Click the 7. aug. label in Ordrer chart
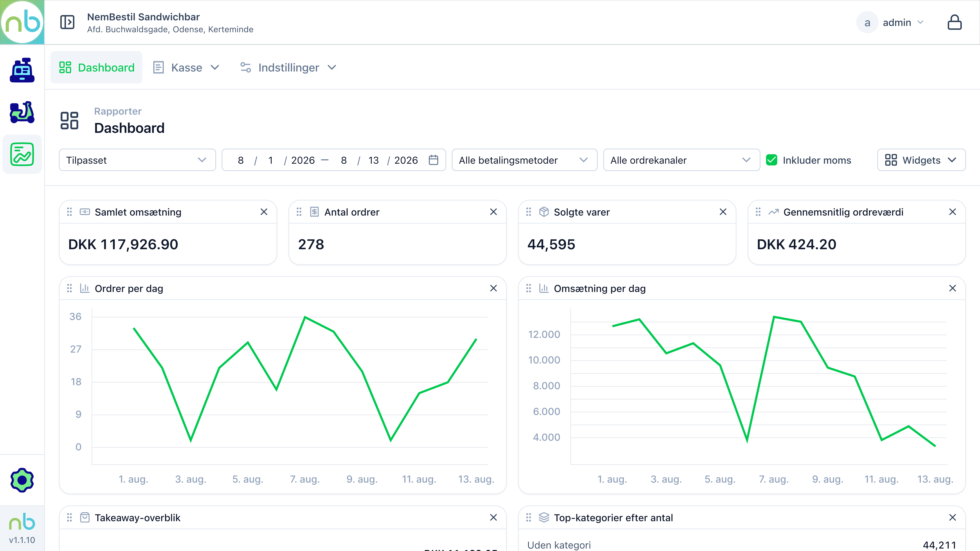 click(305, 479)
